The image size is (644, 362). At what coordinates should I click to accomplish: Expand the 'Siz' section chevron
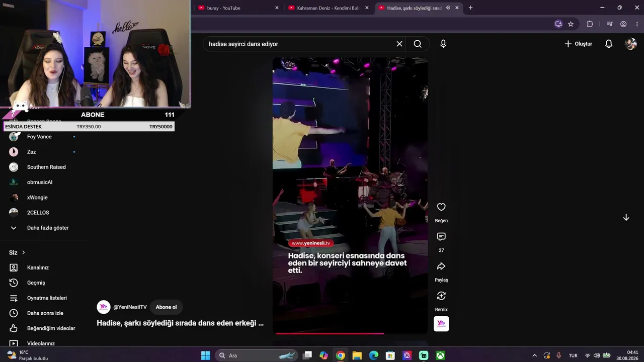coord(23,252)
